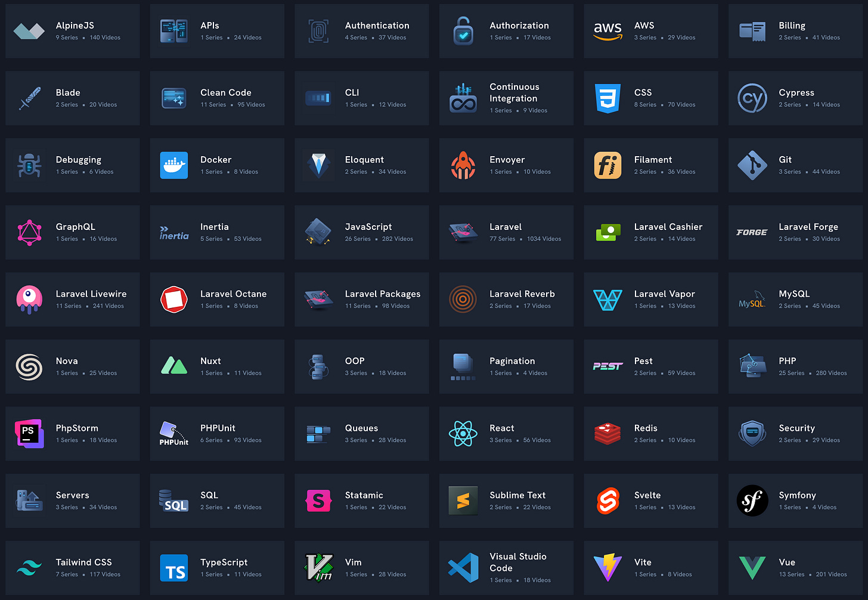Click the React atom icon
This screenshot has width=868, height=600.
(463, 434)
